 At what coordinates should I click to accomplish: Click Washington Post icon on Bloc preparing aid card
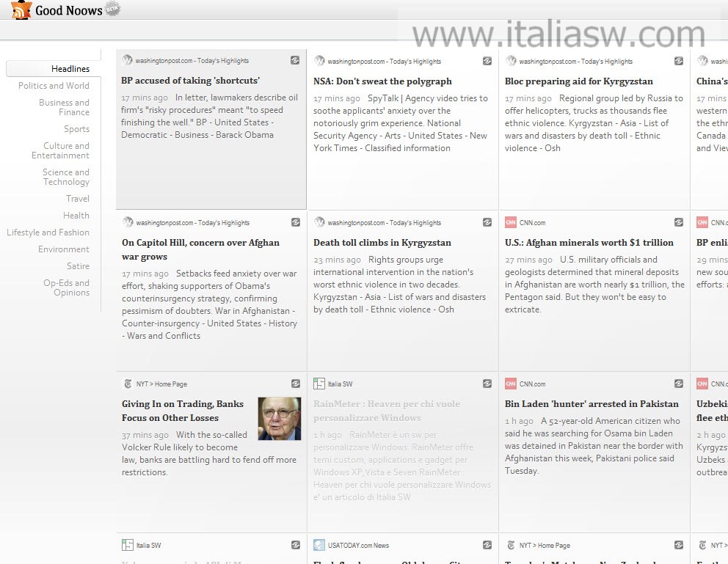click(x=511, y=60)
